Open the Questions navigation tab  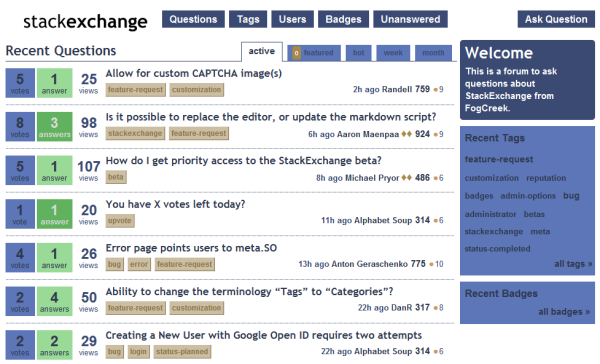(193, 19)
